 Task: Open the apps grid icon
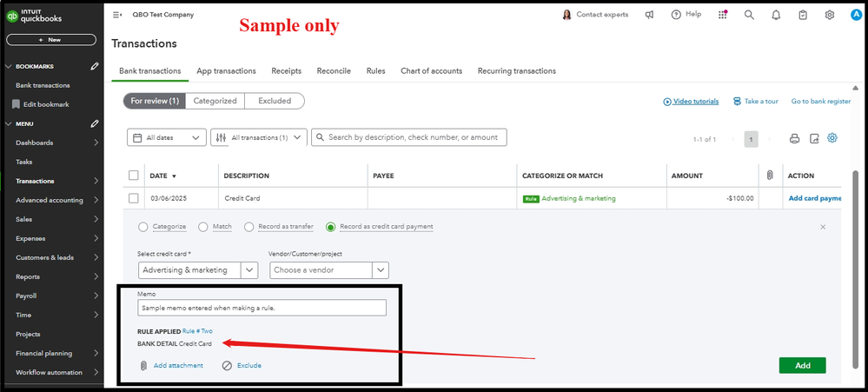722,15
